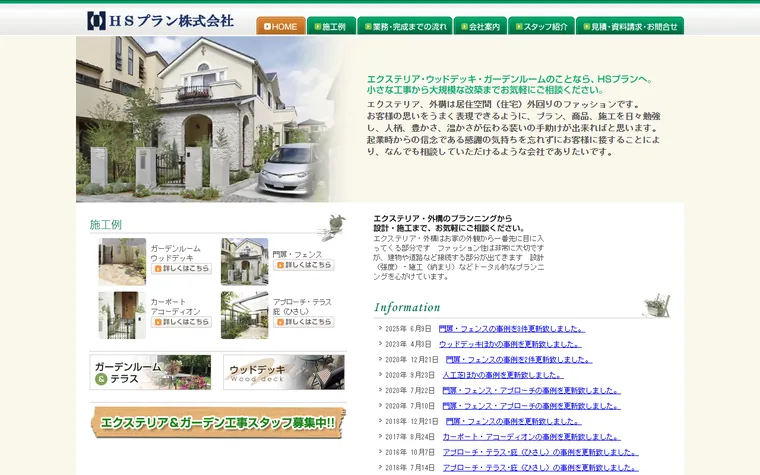Open the ガーデンルーム&テラス banner
This screenshot has height=475, width=760.
tap(150, 372)
